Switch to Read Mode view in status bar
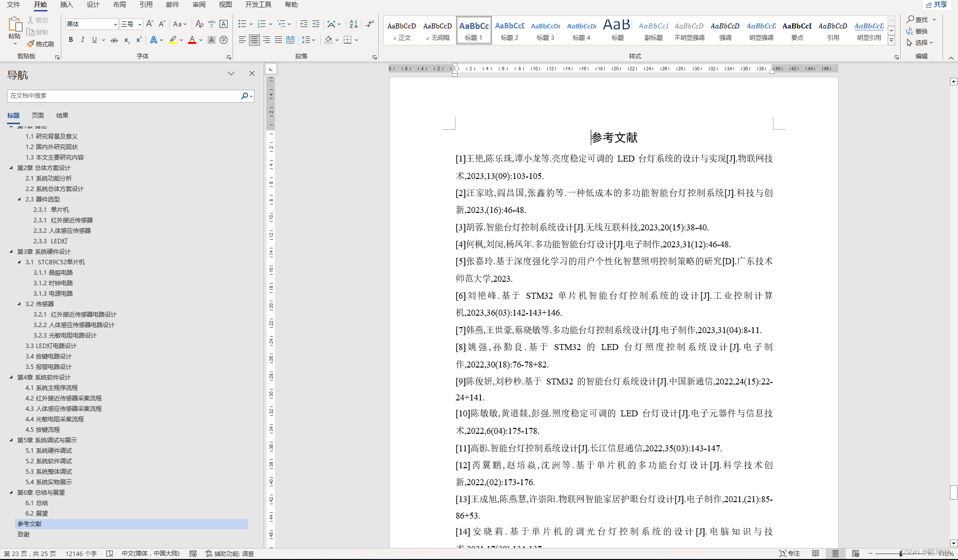The width and height of the screenshot is (958, 560). click(x=815, y=554)
